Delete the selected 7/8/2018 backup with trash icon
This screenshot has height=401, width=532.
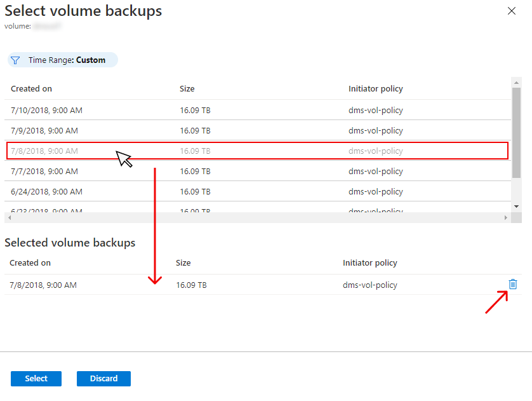pyautogui.click(x=513, y=285)
